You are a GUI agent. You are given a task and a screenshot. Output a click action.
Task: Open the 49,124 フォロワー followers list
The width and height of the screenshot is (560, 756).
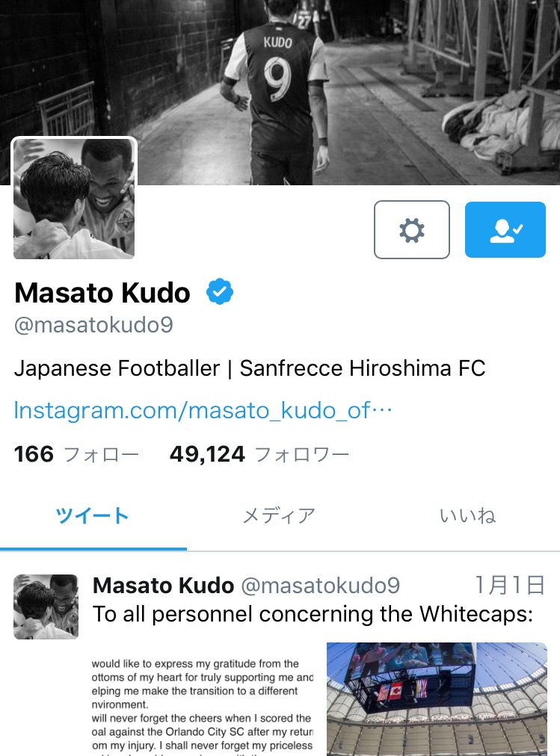click(x=259, y=454)
